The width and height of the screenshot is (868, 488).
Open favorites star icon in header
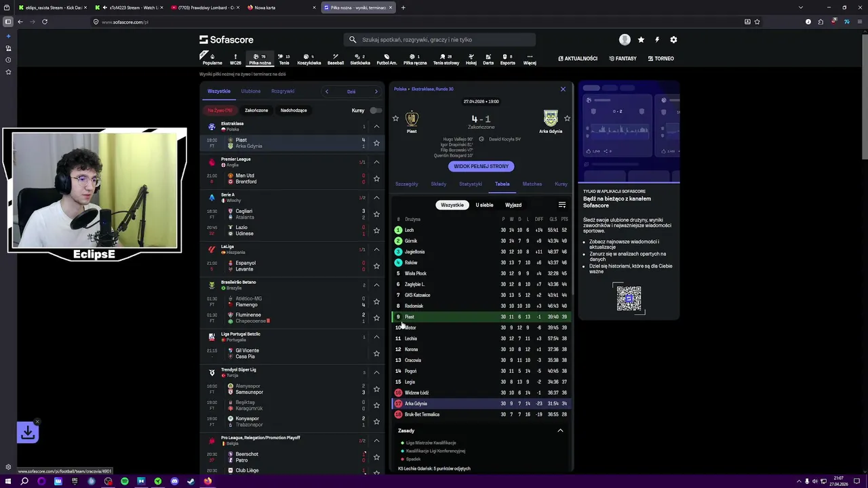641,40
